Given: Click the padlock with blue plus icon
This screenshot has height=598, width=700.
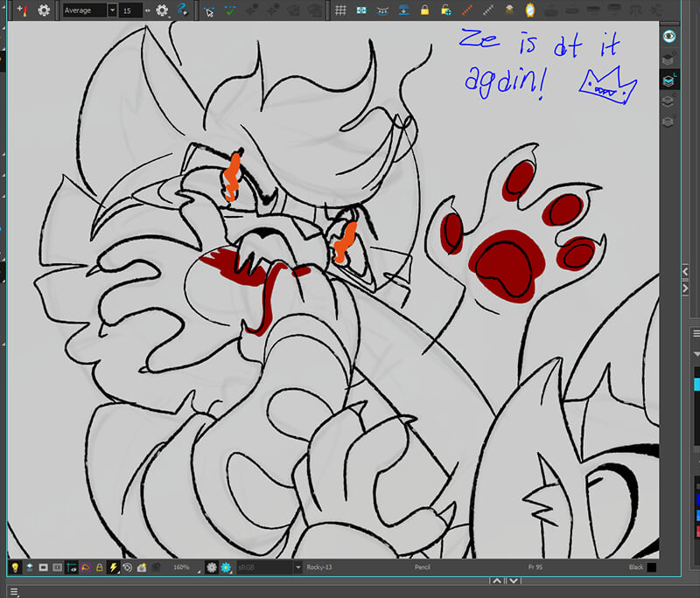Looking at the screenshot, I should [446, 10].
